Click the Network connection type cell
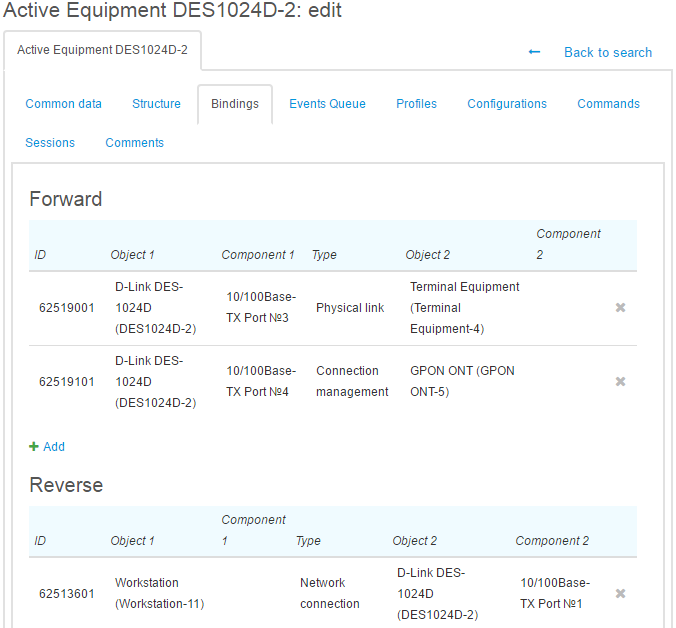 pyautogui.click(x=330, y=594)
